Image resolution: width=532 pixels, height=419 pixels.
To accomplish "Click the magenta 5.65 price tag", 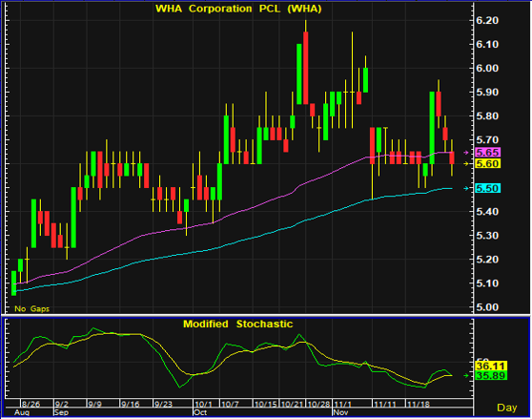I will [x=488, y=152].
